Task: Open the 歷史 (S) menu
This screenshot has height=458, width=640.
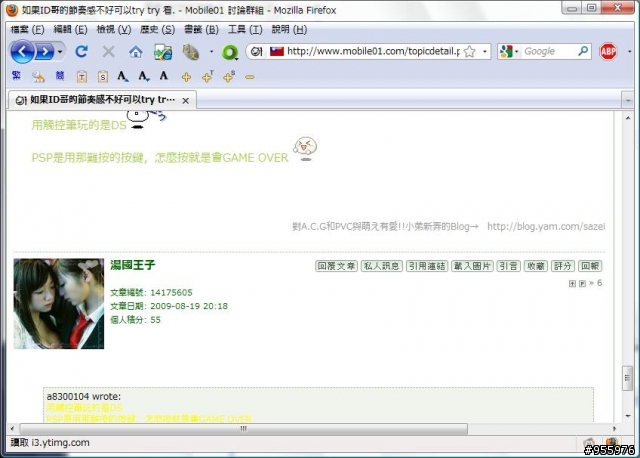Action: click(158, 29)
